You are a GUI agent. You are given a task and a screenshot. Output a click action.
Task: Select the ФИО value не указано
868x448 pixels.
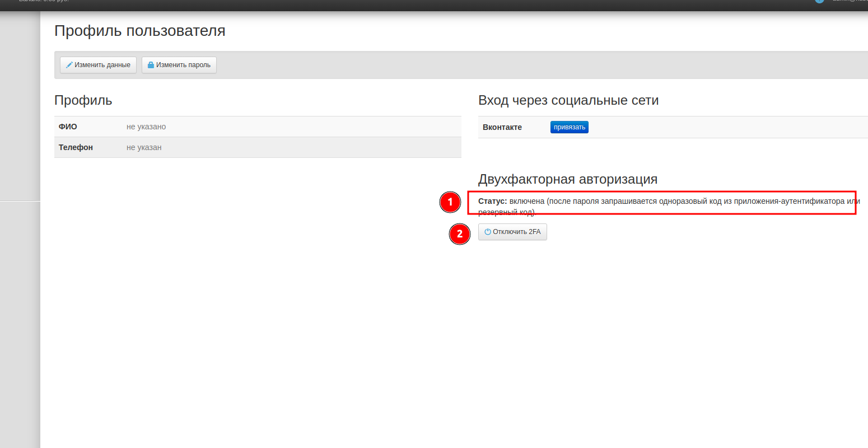click(146, 127)
